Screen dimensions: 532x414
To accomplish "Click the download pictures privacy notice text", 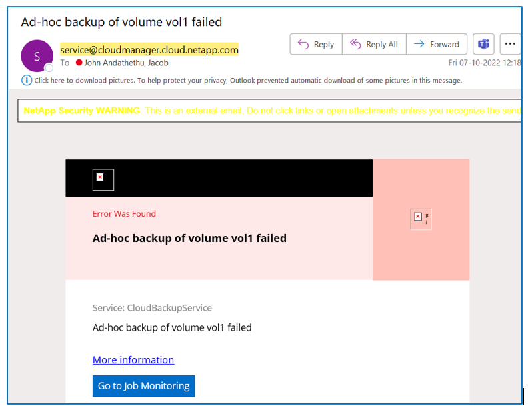I will 248,81.
